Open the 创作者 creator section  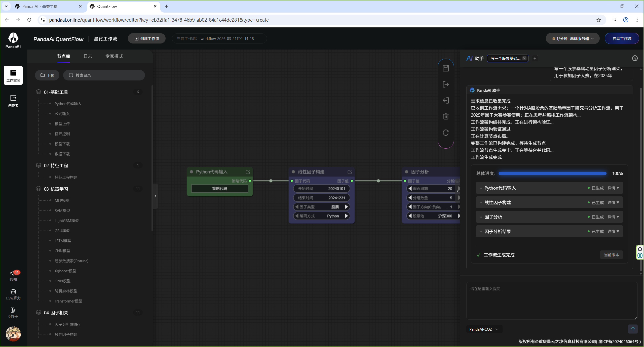coord(13,101)
